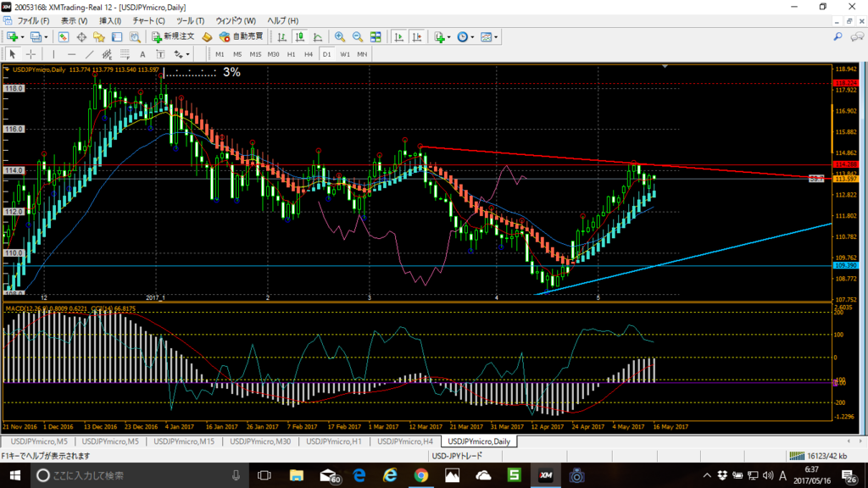Screen dimensions: 868x488
Task: Switch timeframe to H4
Action: [309, 54]
